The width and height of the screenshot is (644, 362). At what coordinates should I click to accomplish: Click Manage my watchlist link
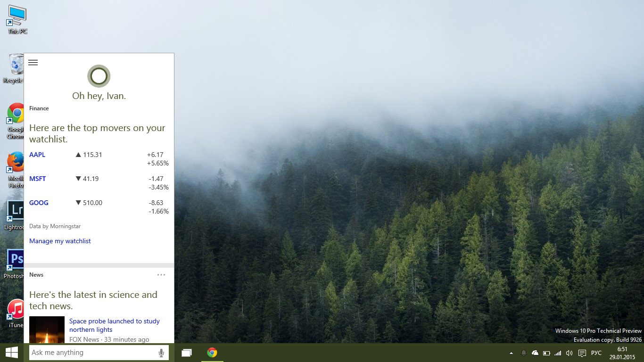[60, 241]
